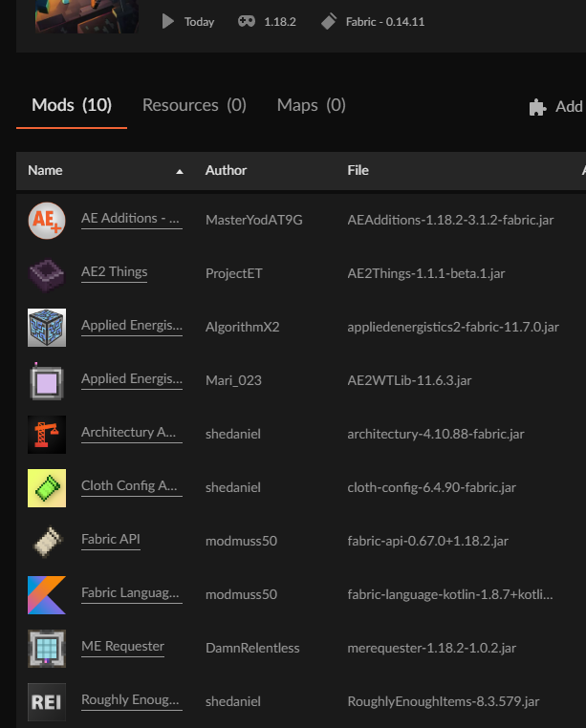
Task: Click file merequester-1.18.2-1.0.2.jar
Action: point(432,648)
